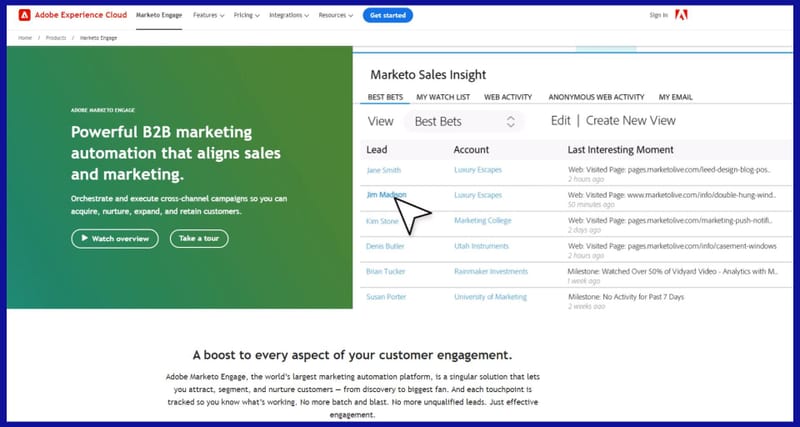The image size is (800, 427).
Task: Open the My Email tab
Action: point(675,97)
